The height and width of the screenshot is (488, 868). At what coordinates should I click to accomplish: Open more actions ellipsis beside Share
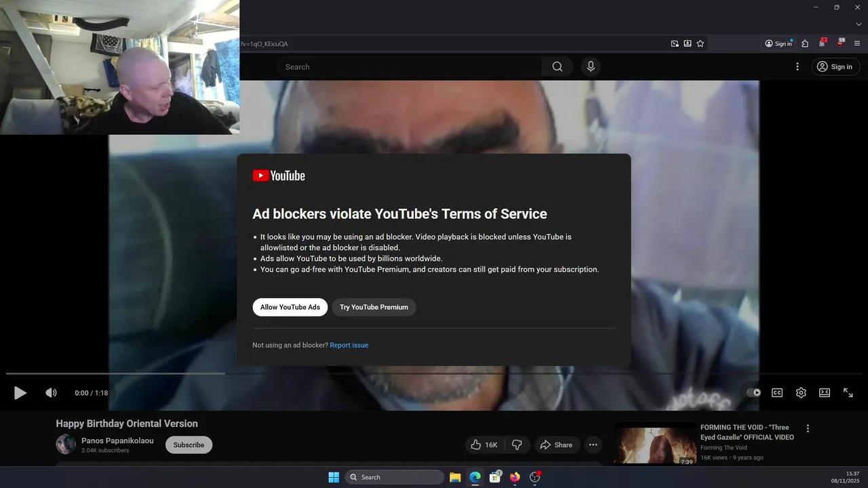(x=593, y=445)
